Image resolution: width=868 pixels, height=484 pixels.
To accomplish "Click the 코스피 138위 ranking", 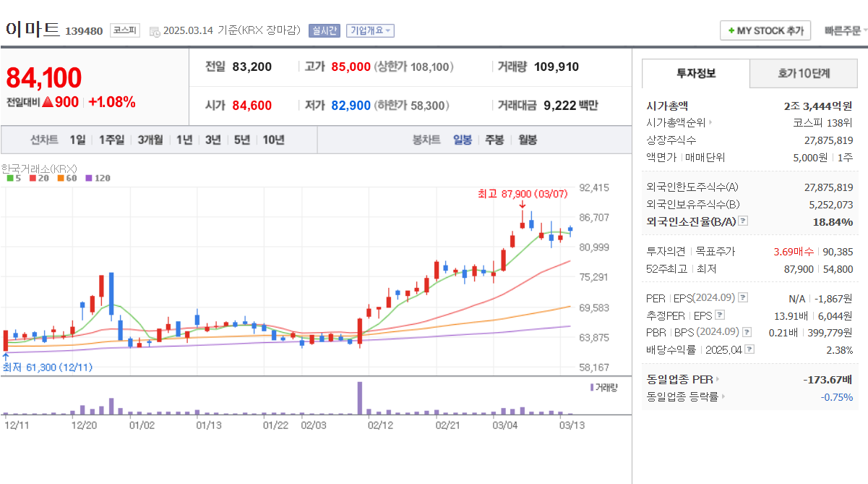I will click(x=822, y=123).
